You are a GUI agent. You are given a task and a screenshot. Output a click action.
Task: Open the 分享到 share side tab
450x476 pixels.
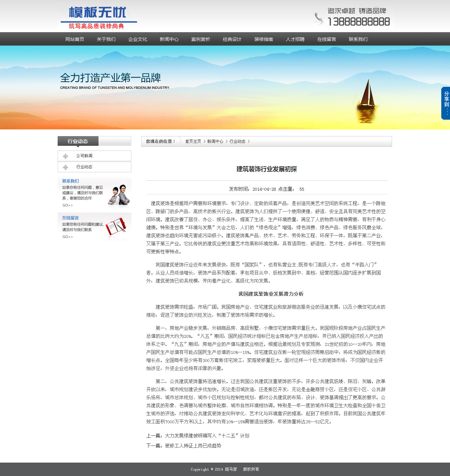click(x=446, y=103)
